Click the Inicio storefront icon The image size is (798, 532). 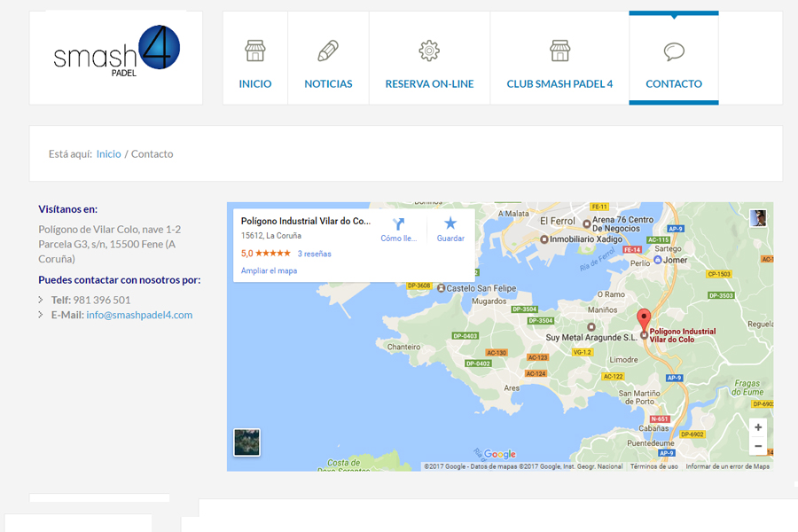tap(255, 51)
